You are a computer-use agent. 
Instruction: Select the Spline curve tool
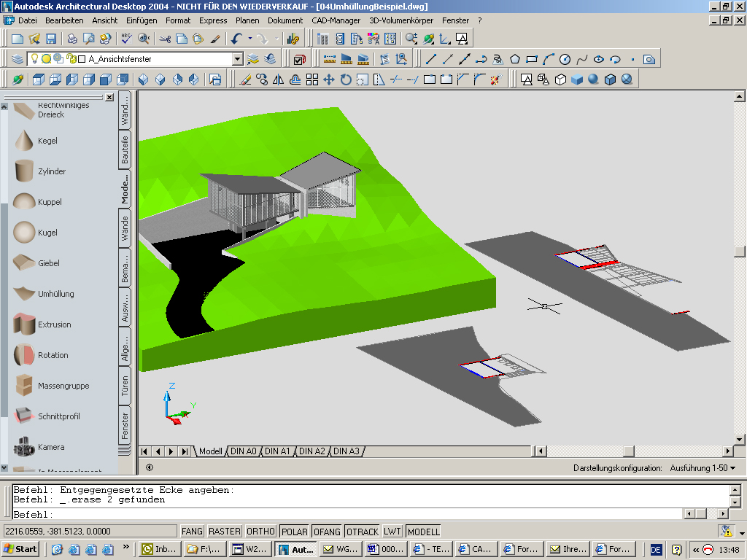[x=581, y=59]
